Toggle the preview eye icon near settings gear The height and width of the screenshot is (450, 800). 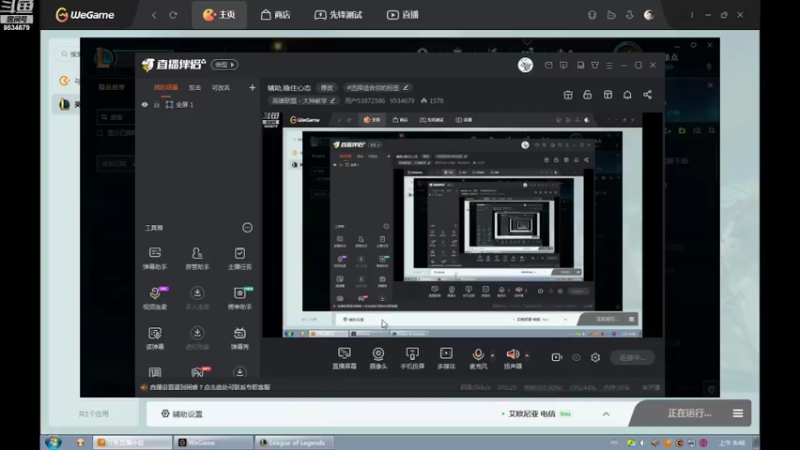point(576,358)
